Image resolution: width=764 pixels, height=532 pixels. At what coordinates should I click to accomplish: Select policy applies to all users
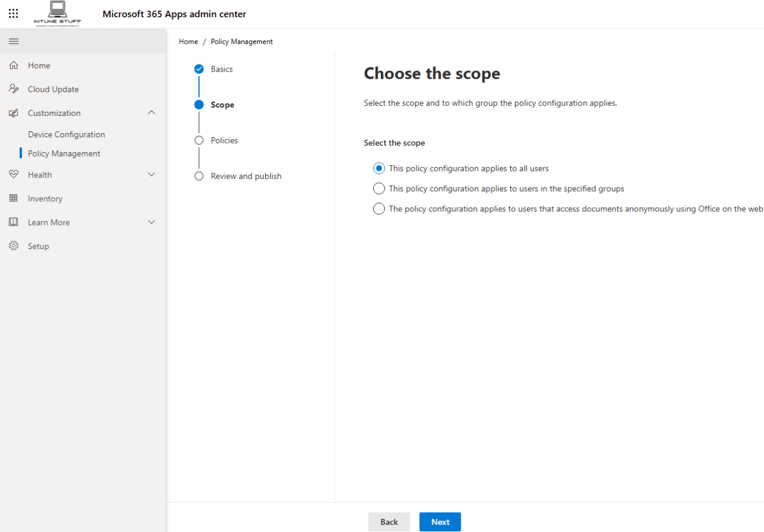point(379,168)
